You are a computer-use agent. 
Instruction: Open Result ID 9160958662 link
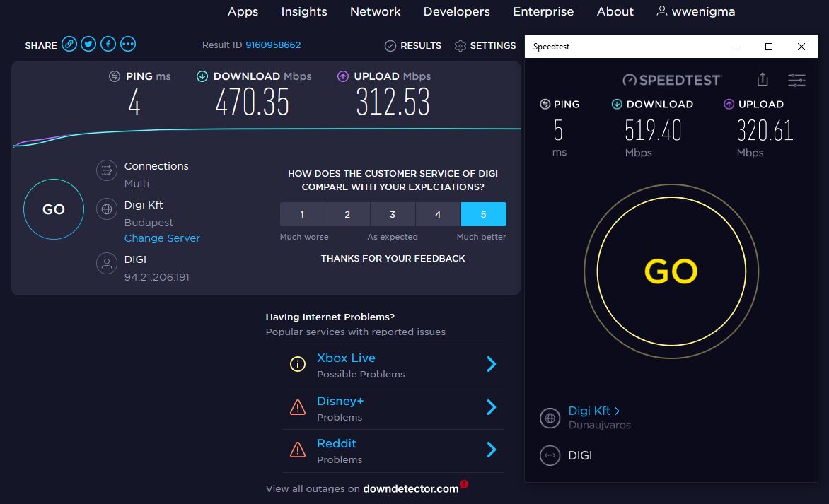pyautogui.click(x=273, y=45)
